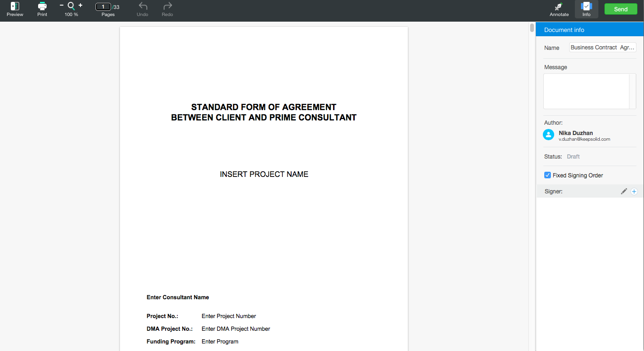644x351 pixels.
Task: Click the STANDARD FORM OF AGREEMENT heading
Action: click(x=264, y=107)
